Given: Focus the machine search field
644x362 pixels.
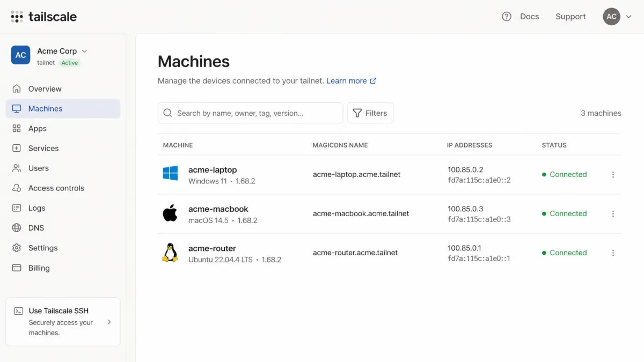Looking at the screenshot, I should click(x=250, y=113).
